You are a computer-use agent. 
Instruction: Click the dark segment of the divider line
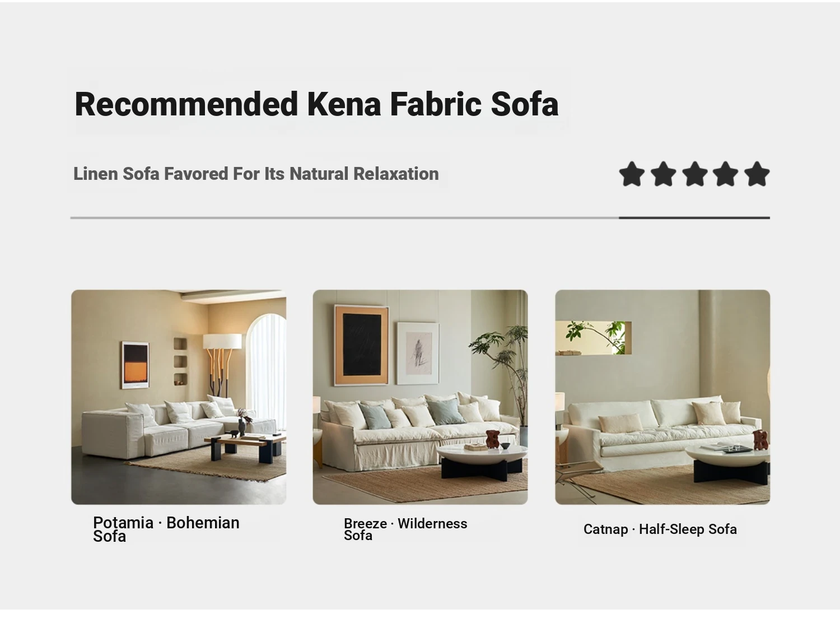(x=694, y=217)
